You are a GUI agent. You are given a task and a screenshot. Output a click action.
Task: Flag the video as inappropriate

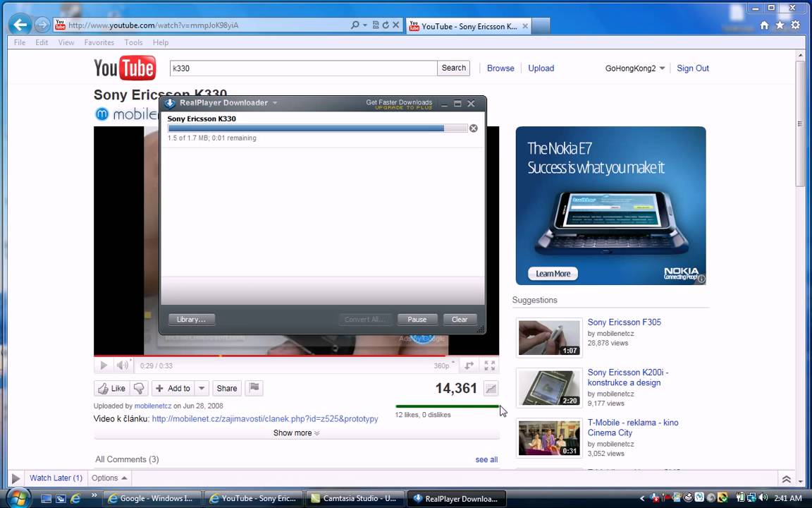[x=254, y=388]
